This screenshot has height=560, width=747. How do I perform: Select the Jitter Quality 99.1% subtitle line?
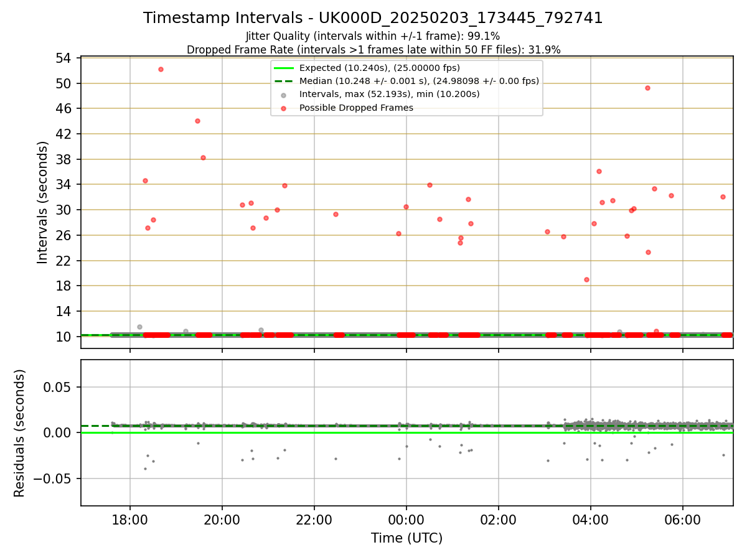pos(373,36)
